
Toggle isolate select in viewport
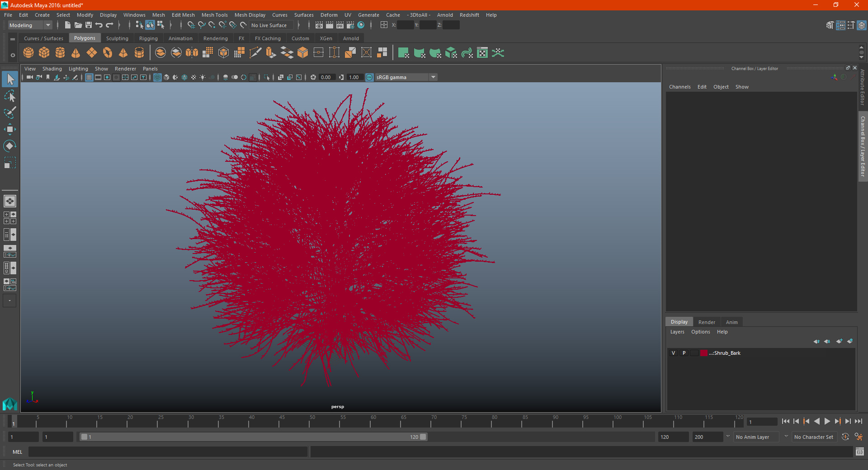(267, 77)
